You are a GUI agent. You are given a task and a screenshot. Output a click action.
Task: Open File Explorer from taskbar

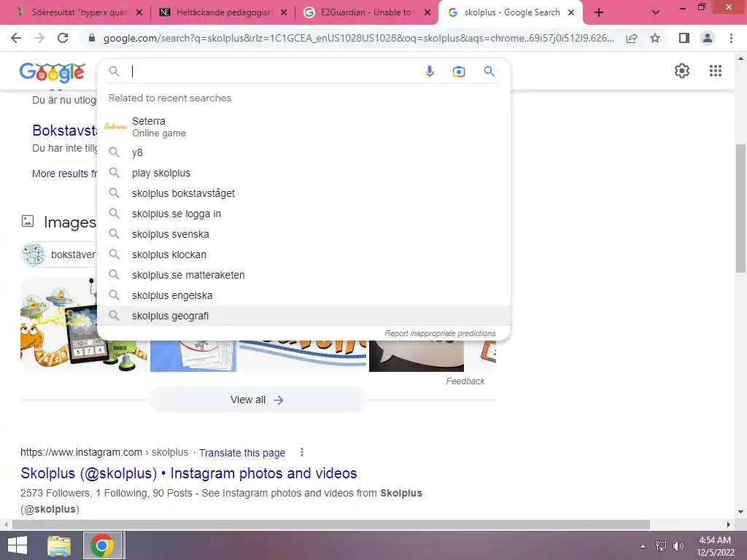pos(58,545)
